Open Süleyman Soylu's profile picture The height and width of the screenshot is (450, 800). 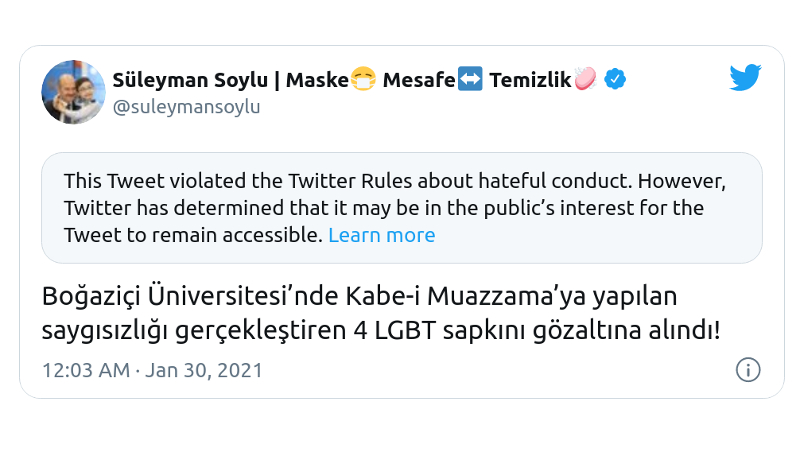click(73, 92)
